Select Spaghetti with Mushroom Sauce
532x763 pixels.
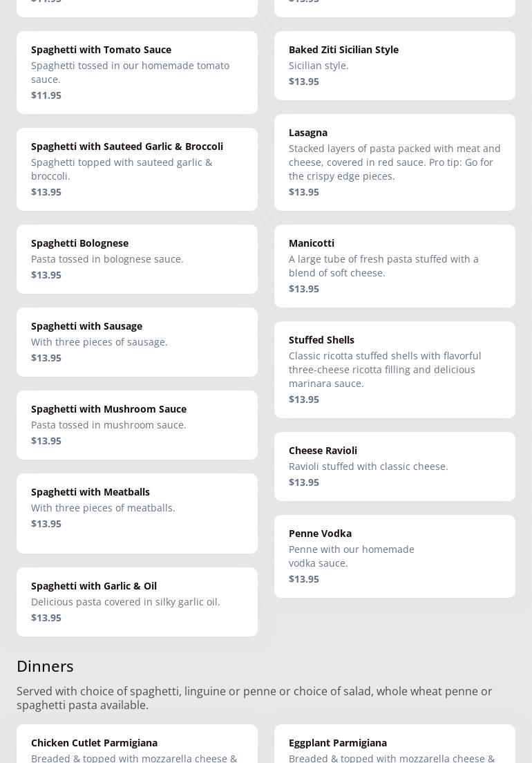coord(137,424)
